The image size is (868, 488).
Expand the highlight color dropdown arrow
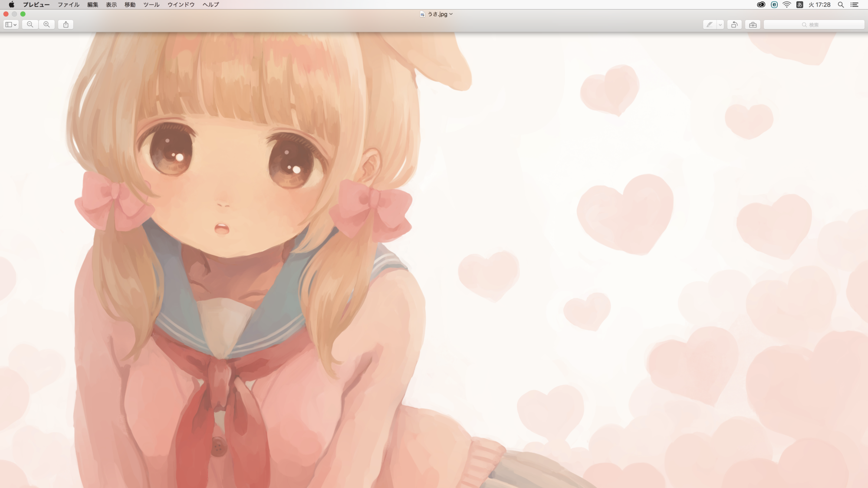pos(720,25)
